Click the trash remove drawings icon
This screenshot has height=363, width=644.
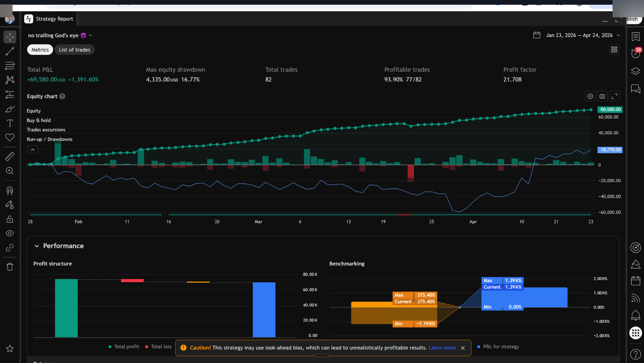pos(10,267)
